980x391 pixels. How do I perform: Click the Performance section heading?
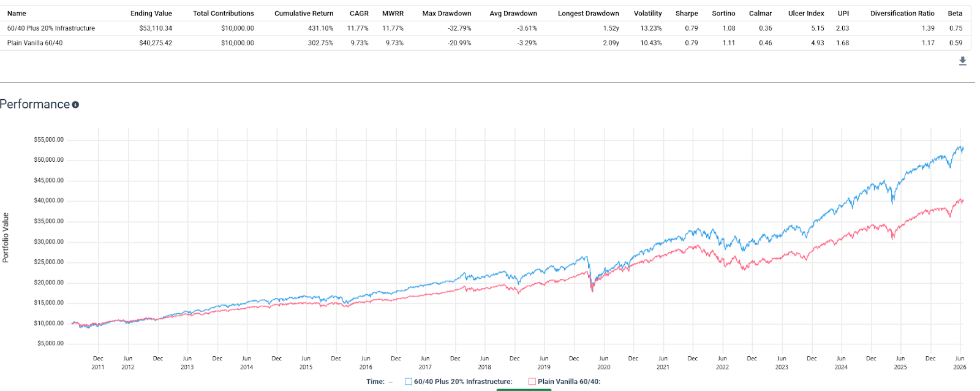click(35, 104)
